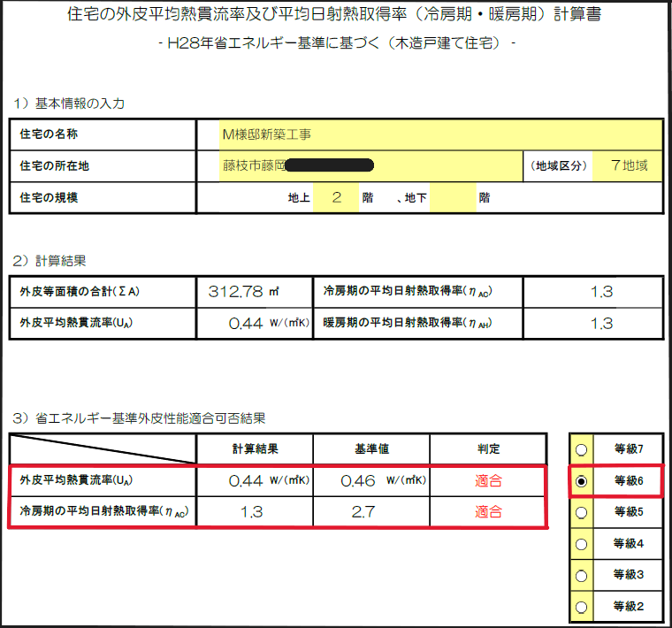The height and width of the screenshot is (628, 672).
Task: Click the 判定 column header
Action: (488, 449)
